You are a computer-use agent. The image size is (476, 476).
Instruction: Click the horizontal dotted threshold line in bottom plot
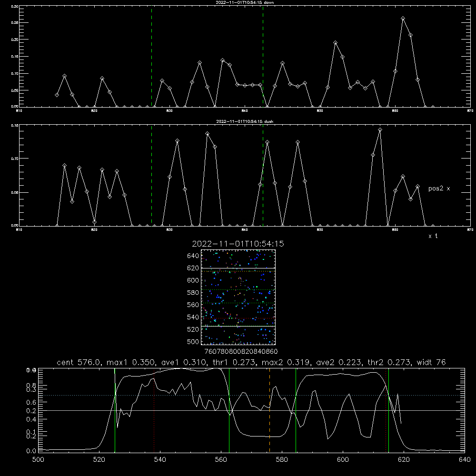pyautogui.click(x=251, y=395)
